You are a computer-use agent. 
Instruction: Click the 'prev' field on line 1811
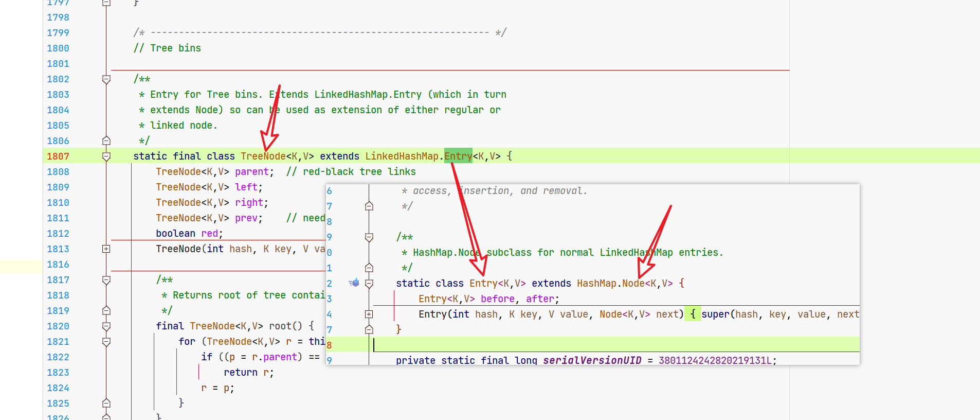246,218
